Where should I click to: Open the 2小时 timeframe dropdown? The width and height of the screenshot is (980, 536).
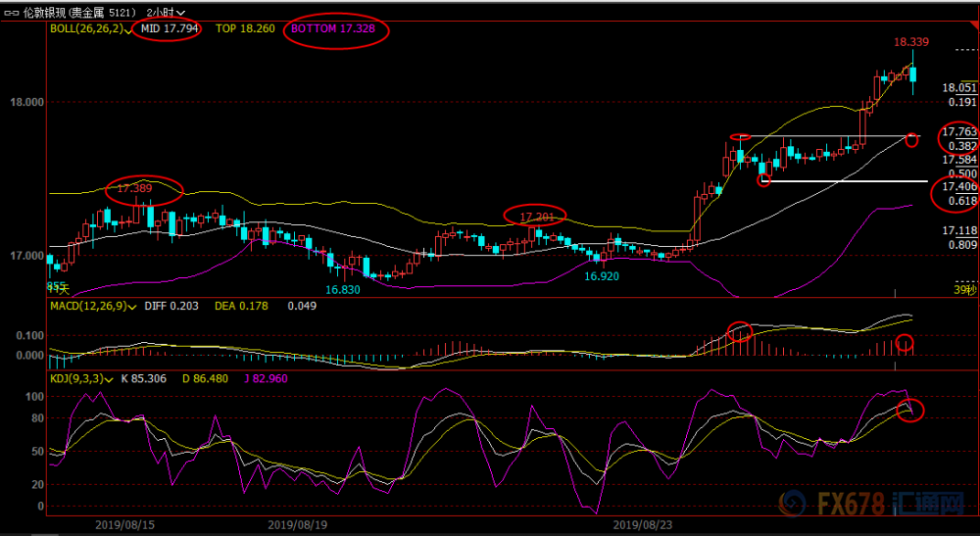[166, 12]
